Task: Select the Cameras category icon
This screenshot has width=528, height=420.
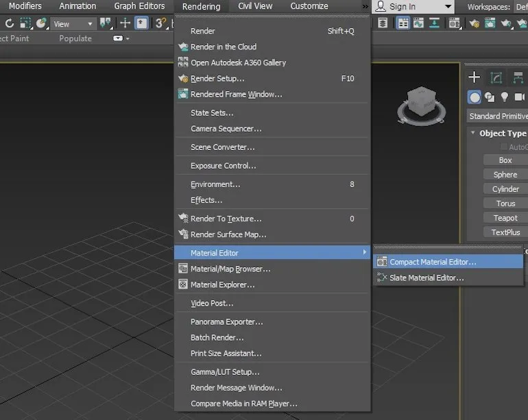Action: click(519, 97)
